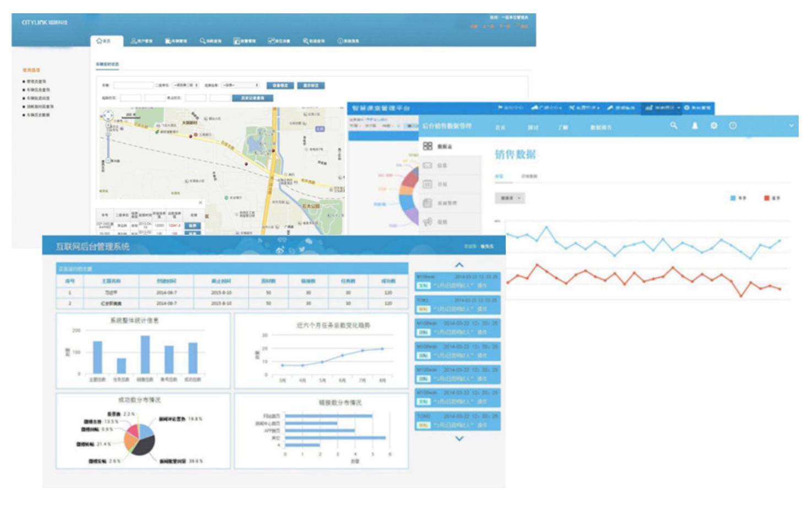Click the info circle tab in CITYLINK navigation
812x509 pixels.
pyautogui.click(x=348, y=41)
